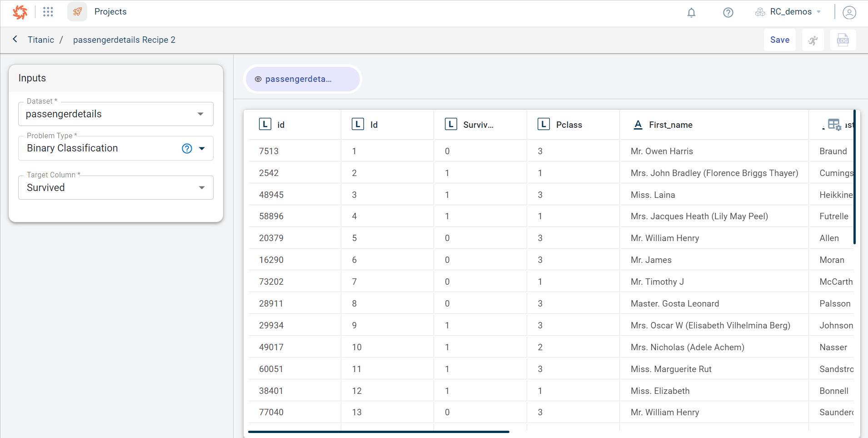Expand the Problem Type dropdown
Image resolution: width=868 pixels, height=438 pixels.
[x=202, y=148]
